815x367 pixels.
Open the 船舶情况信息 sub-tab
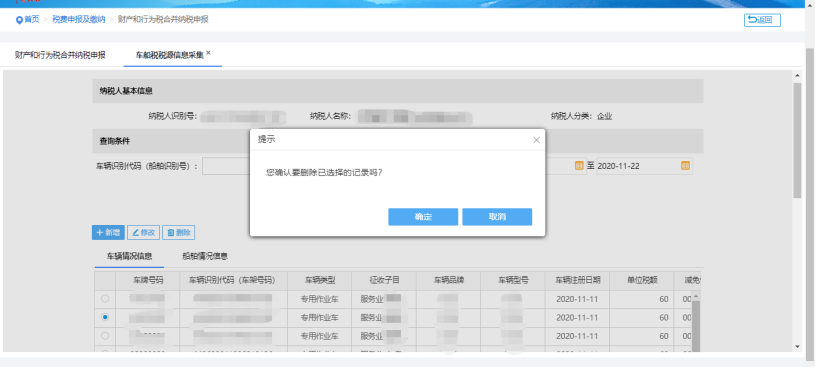[x=205, y=256]
